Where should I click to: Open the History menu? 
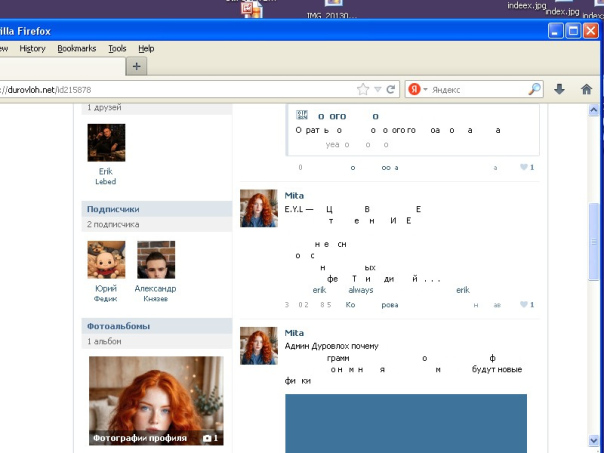click(32, 49)
